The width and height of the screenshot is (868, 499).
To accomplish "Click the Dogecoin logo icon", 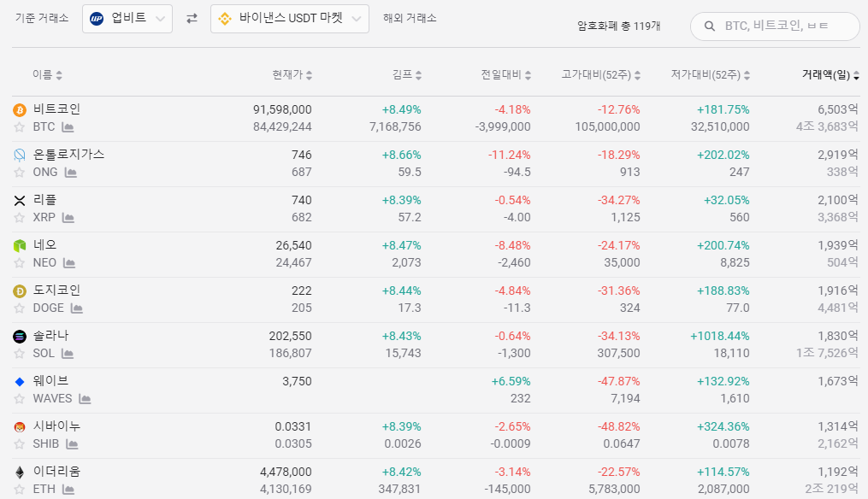I will click(20, 291).
